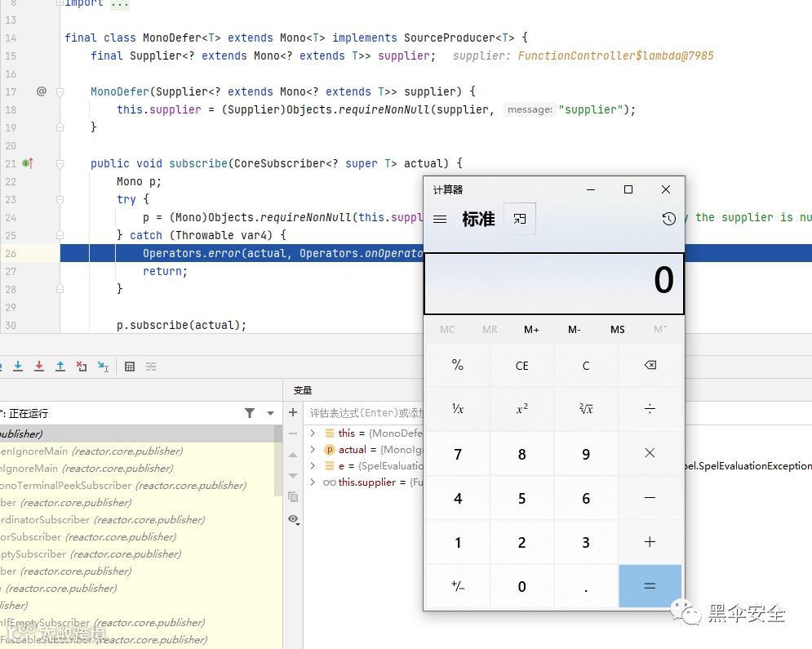The height and width of the screenshot is (649, 812).
Task: Expand the 'e' SpelEvaluationException node
Action: tap(313, 466)
